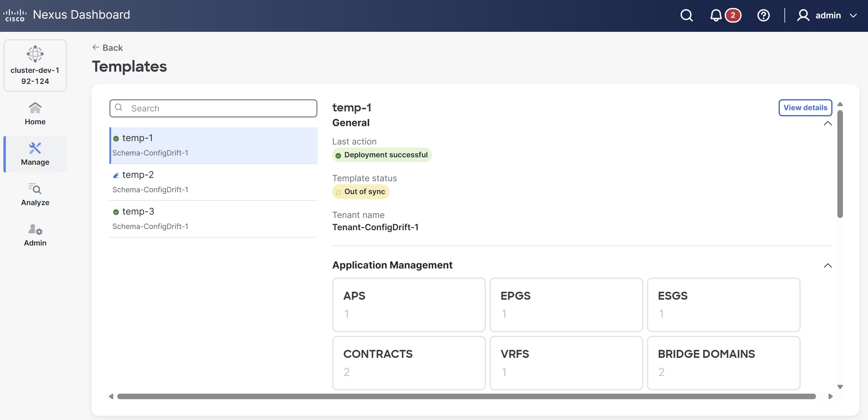The image size is (868, 420).
Task: Click the vertical scrollbar thumb in details panel
Action: 840,164
